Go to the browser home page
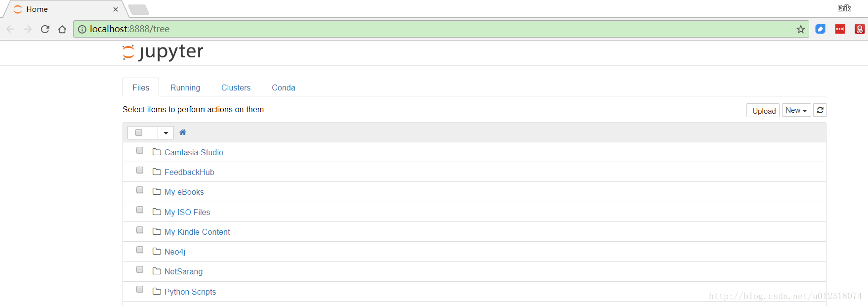 [x=62, y=29]
